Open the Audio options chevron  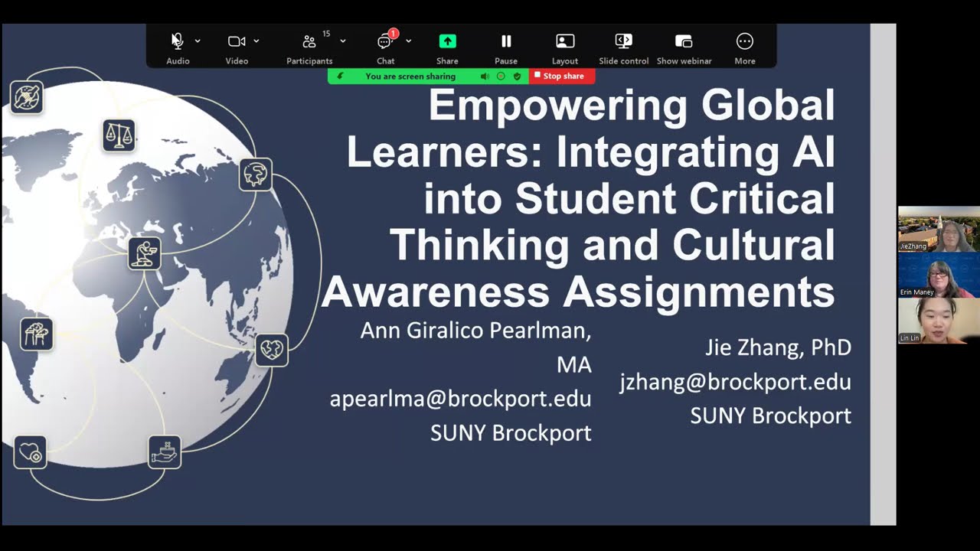point(198,41)
